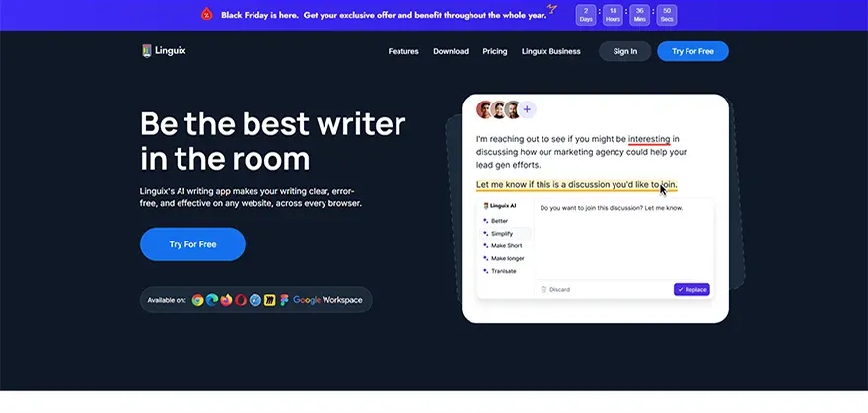This screenshot has height=413, width=868.
Task: Click the Black Friday banner offer text
Action: (x=384, y=15)
